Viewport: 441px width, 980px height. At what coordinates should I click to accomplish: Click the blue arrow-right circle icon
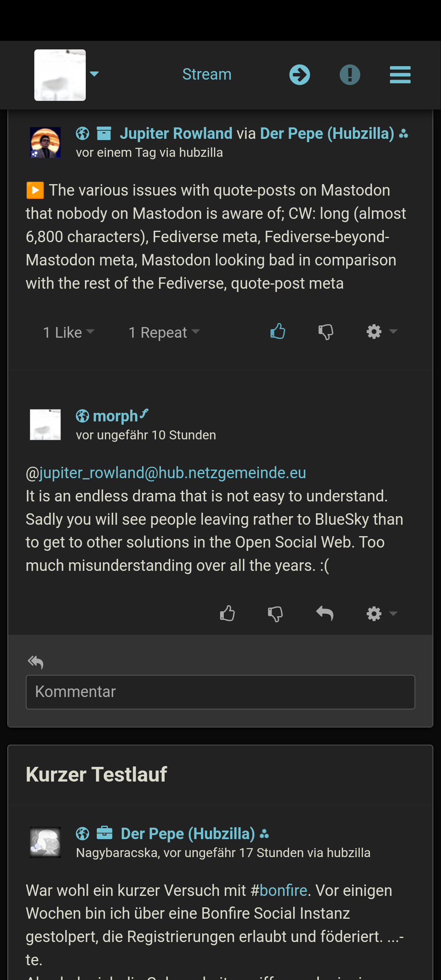(300, 75)
